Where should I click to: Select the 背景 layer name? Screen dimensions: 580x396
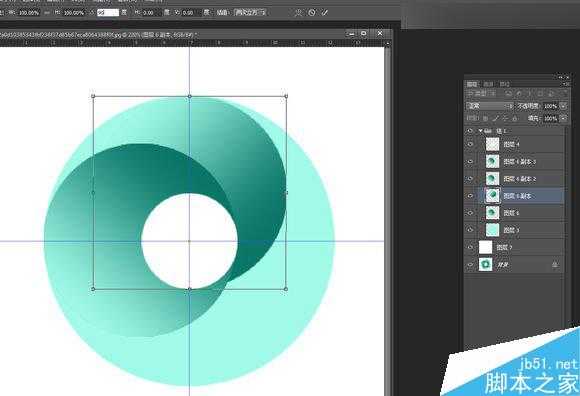click(502, 265)
